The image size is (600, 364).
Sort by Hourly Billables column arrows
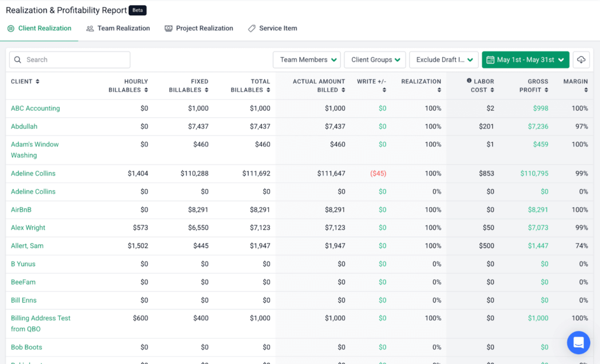146,90
